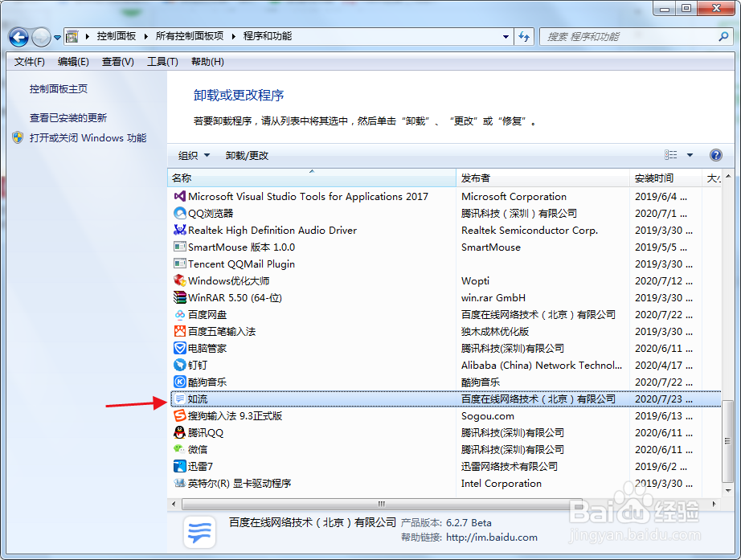Image resolution: width=741 pixels, height=560 pixels.
Task: Click the Back navigation arrow button
Action: pos(19,37)
